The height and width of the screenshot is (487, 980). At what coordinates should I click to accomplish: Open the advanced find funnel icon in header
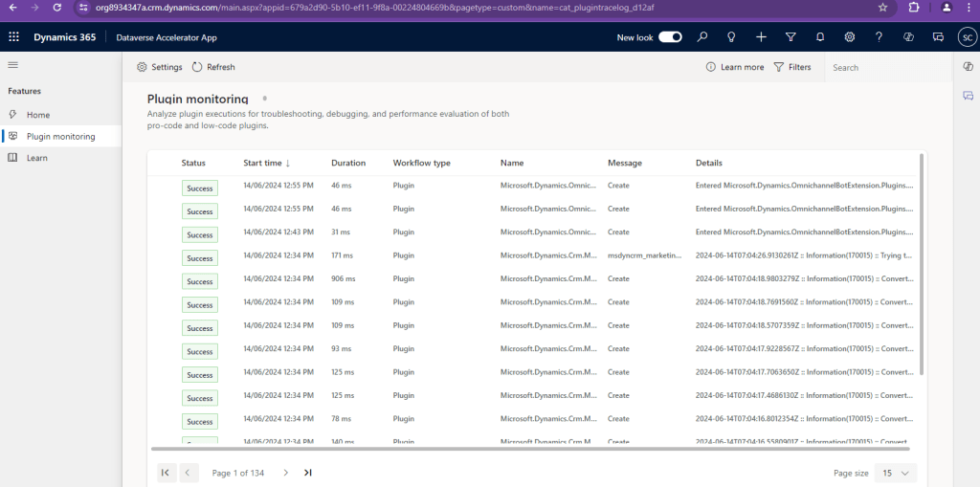pyautogui.click(x=791, y=37)
